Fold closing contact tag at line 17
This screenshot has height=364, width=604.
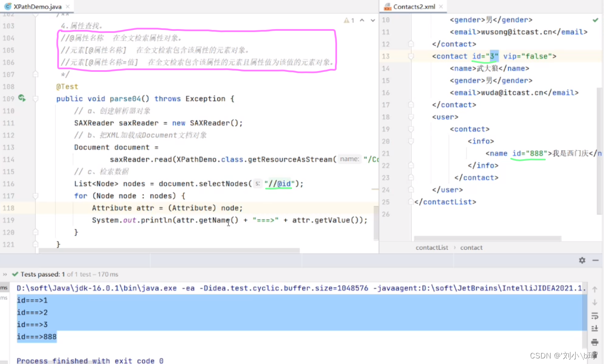411,105
